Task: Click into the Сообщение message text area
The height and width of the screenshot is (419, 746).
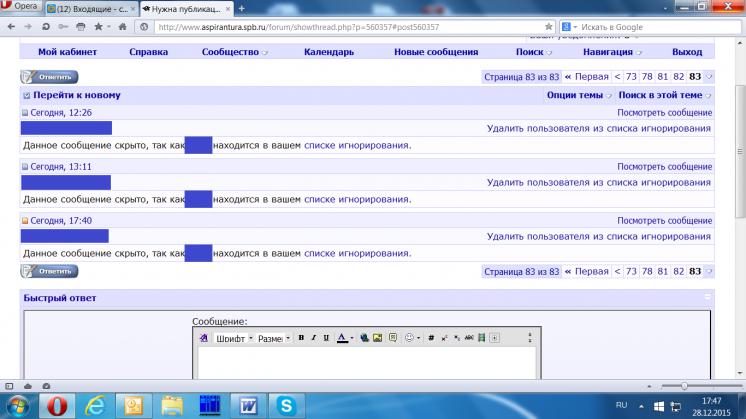Action: tap(366, 362)
